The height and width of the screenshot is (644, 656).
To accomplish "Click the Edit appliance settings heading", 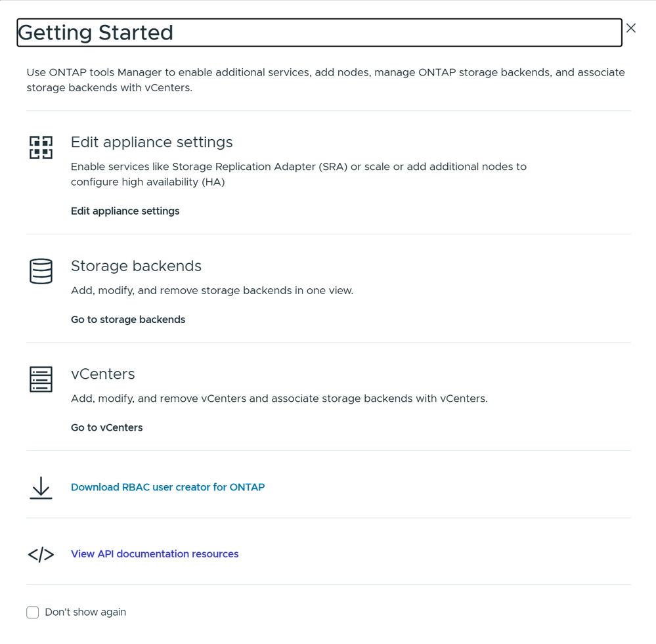I will pyautogui.click(x=152, y=142).
